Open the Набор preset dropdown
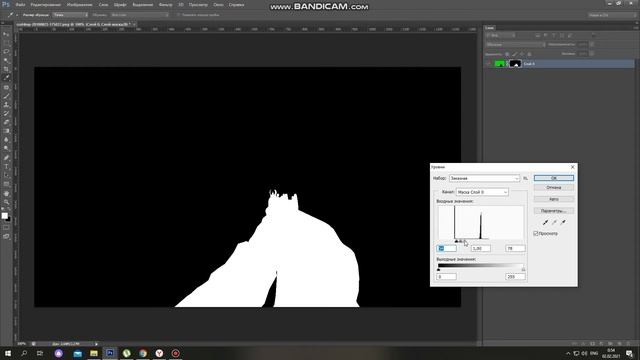 point(484,178)
